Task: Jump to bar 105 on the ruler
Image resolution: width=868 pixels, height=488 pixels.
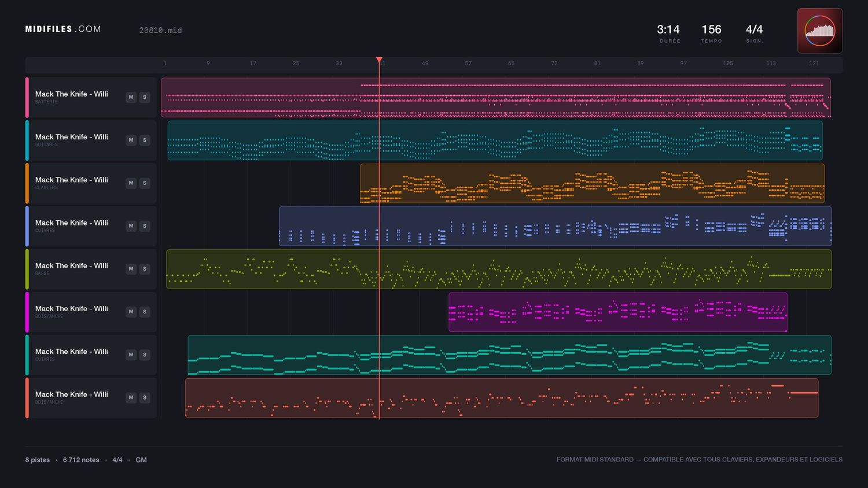Action: [x=728, y=64]
